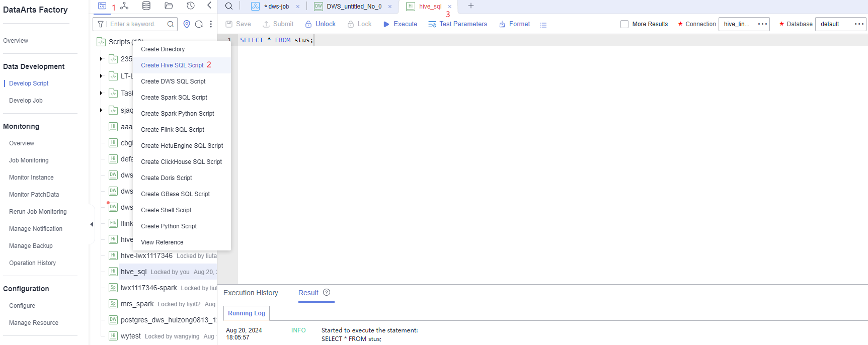Click the locate script pin icon
Image resolution: width=868 pixels, height=345 pixels.
coord(187,24)
